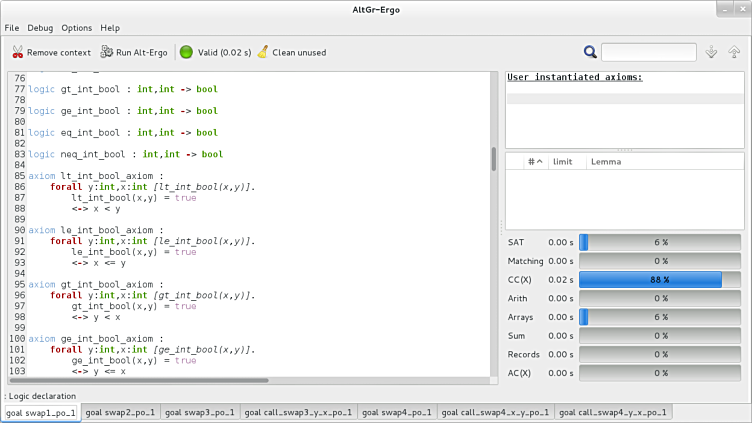Click the magnifying glass search icon
The width and height of the screenshot is (752, 423).
point(590,52)
